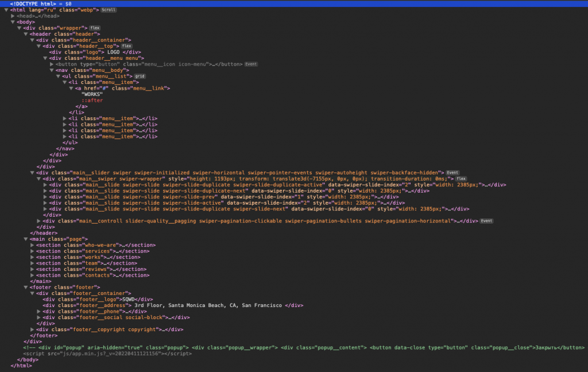Expand the swiper-slide-prev slide
Viewport: 588px width, 372px height.
[45, 197]
